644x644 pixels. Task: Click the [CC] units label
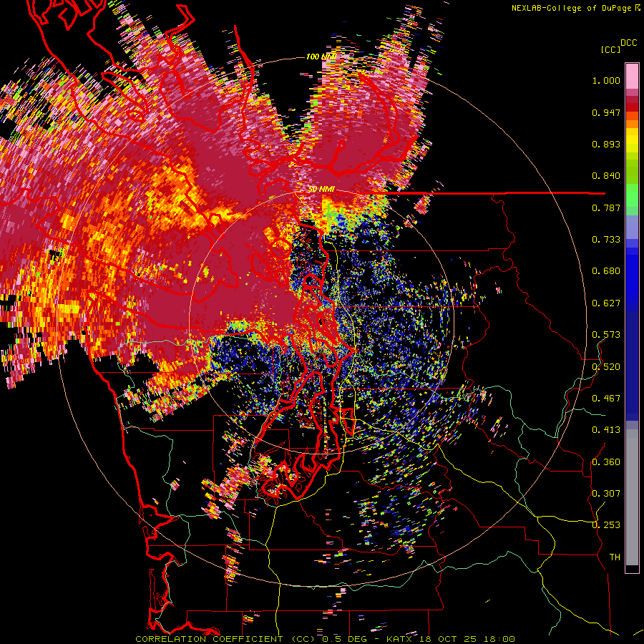point(610,49)
